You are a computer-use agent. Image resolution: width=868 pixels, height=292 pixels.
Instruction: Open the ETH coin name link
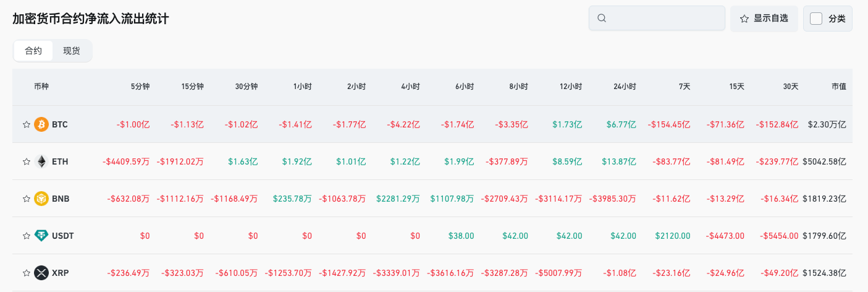click(60, 161)
